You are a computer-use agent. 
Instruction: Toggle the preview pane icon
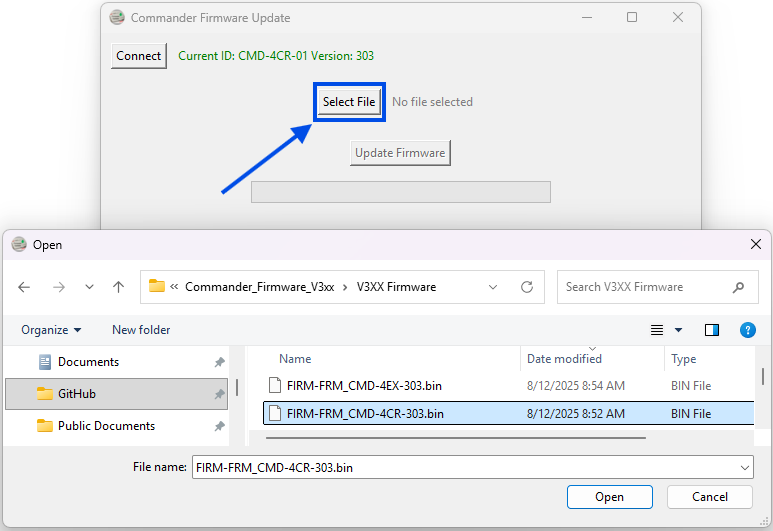pyautogui.click(x=712, y=330)
